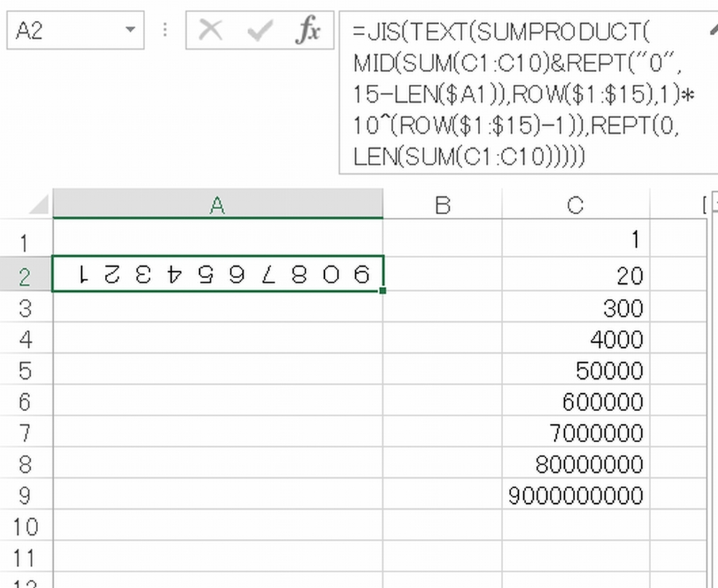
Task: Select cell containing 9000000000
Action: coord(575,496)
